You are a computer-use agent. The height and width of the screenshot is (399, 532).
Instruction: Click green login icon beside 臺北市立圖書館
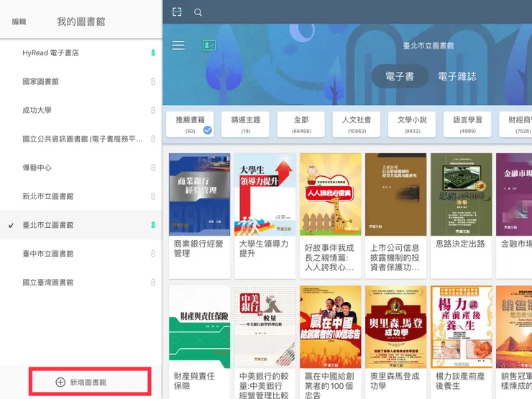click(x=153, y=225)
